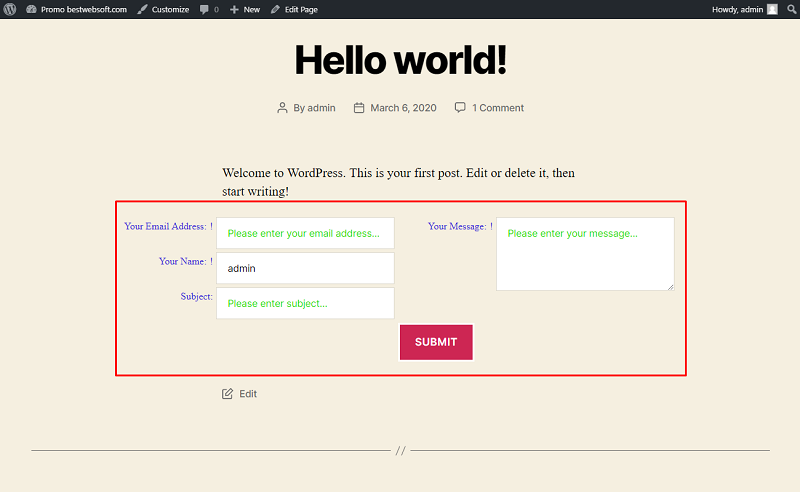Click the author person icon
Screen dimensions: 800x492
[x=282, y=108]
